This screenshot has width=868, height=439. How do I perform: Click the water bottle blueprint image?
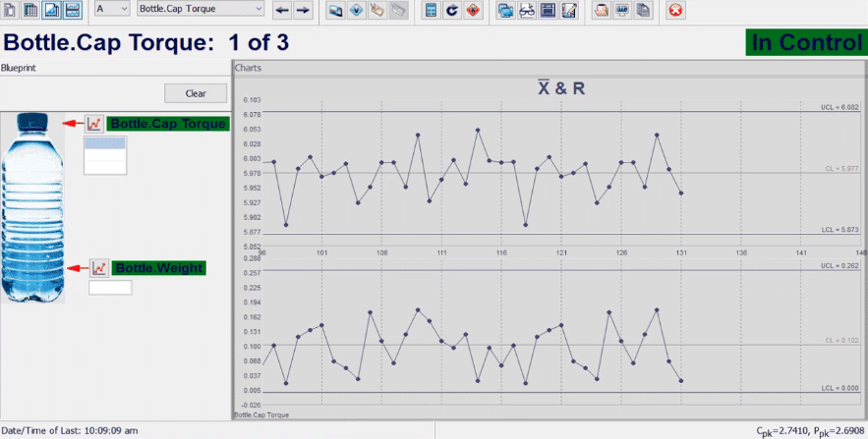tap(32, 208)
